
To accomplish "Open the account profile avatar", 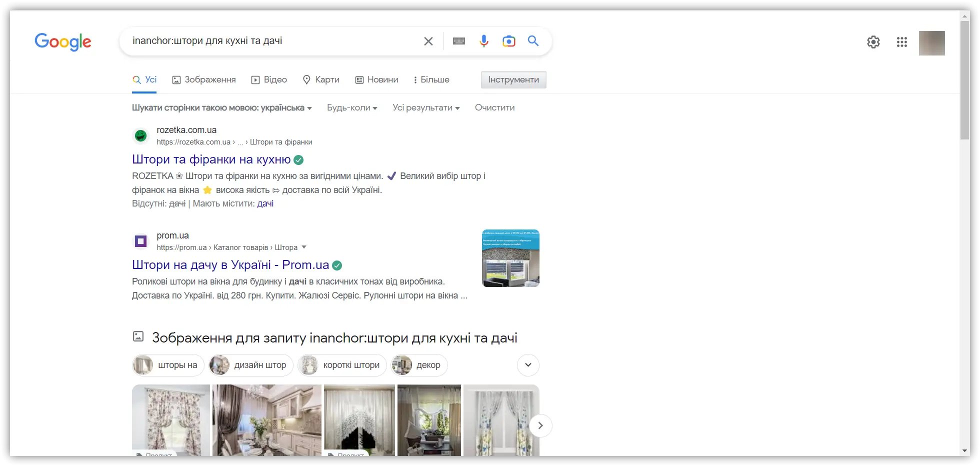I will pyautogui.click(x=932, y=43).
